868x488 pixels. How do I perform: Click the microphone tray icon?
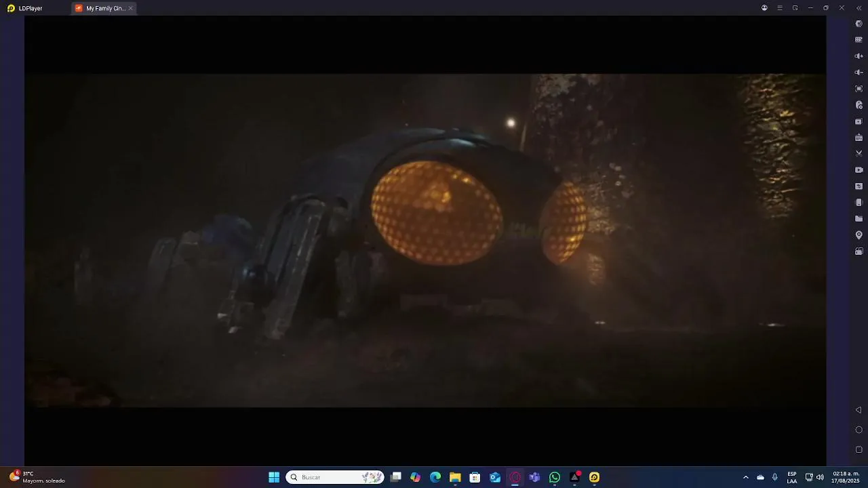coord(774,477)
